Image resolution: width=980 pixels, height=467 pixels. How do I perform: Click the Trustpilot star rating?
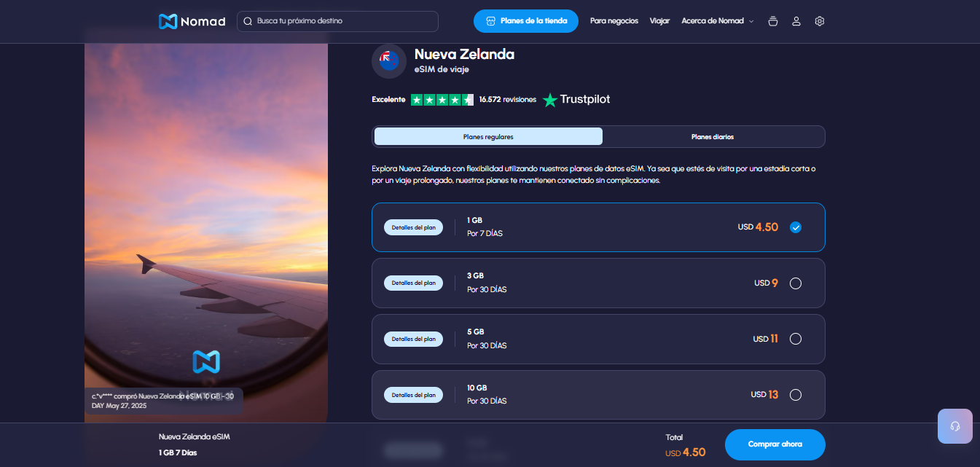[442, 100]
